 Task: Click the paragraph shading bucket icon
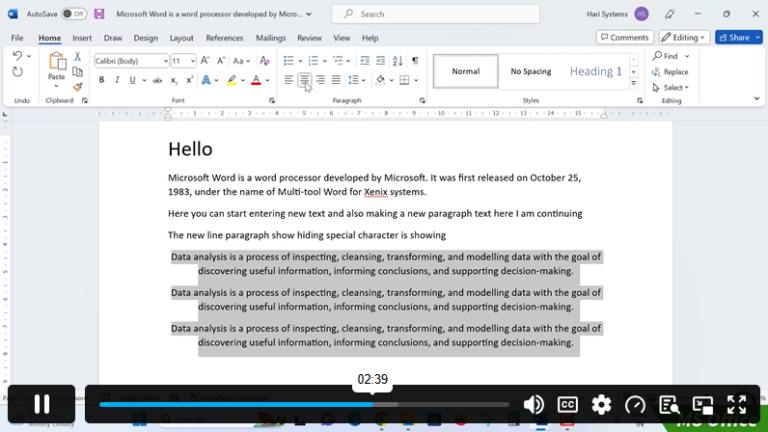pos(380,80)
